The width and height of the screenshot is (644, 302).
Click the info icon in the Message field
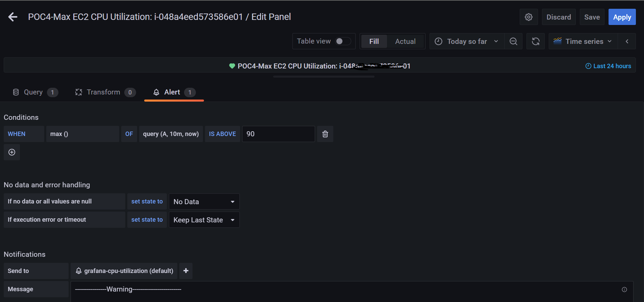click(624, 289)
